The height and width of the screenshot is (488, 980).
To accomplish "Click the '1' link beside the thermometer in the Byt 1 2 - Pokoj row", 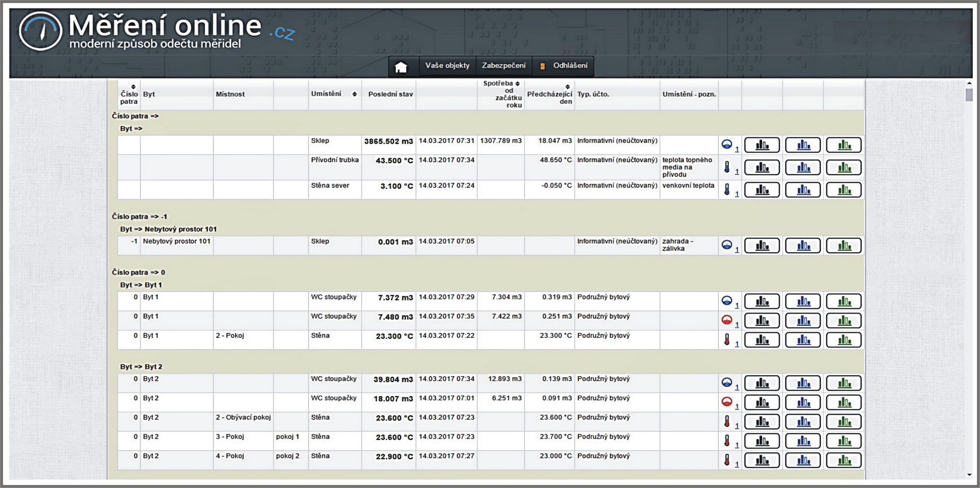I will (737, 344).
